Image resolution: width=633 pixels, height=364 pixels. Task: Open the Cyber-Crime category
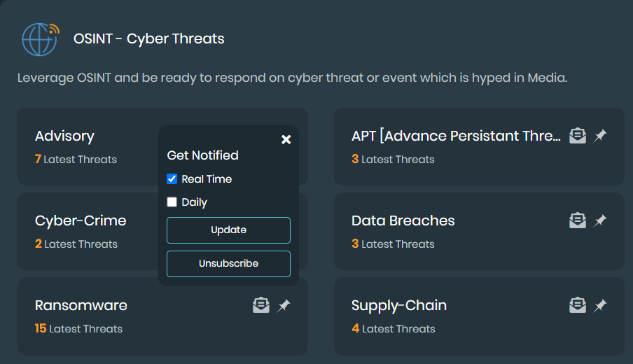(81, 221)
